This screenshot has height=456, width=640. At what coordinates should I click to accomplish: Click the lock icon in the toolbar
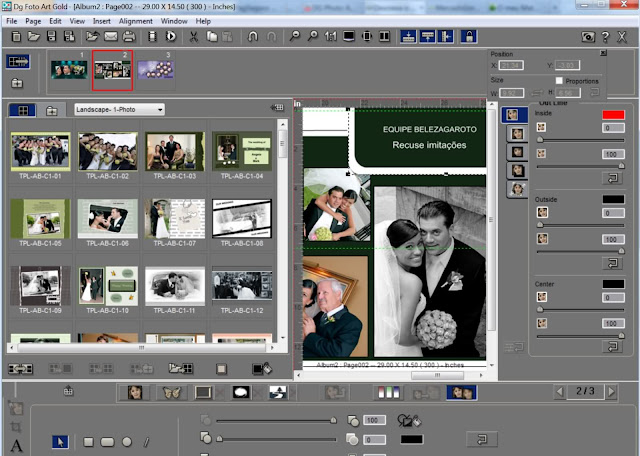tap(468, 37)
